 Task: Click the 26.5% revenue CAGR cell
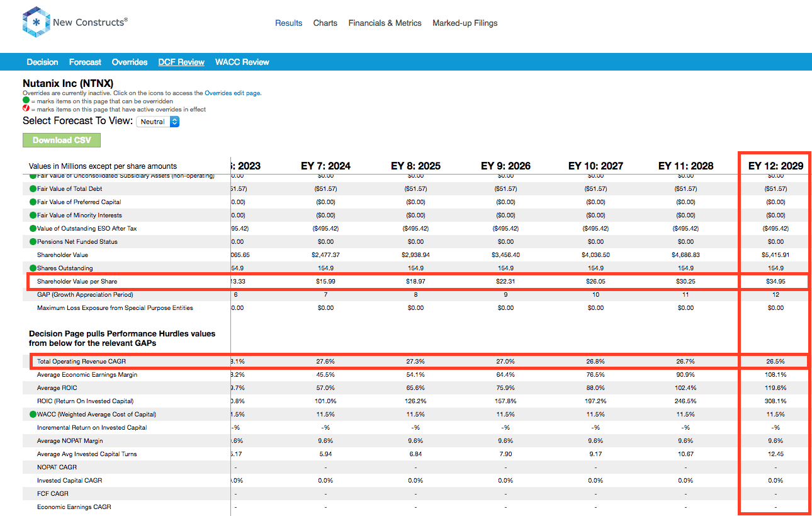tap(775, 362)
